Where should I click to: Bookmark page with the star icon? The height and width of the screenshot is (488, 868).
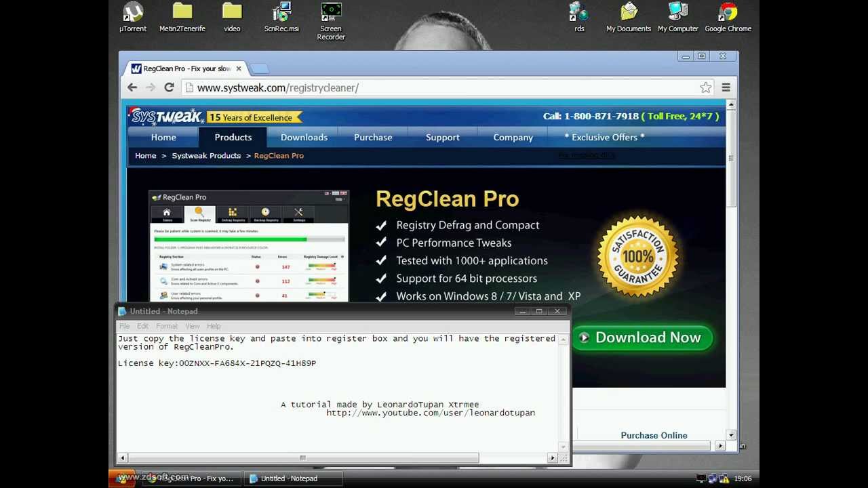click(706, 87)
